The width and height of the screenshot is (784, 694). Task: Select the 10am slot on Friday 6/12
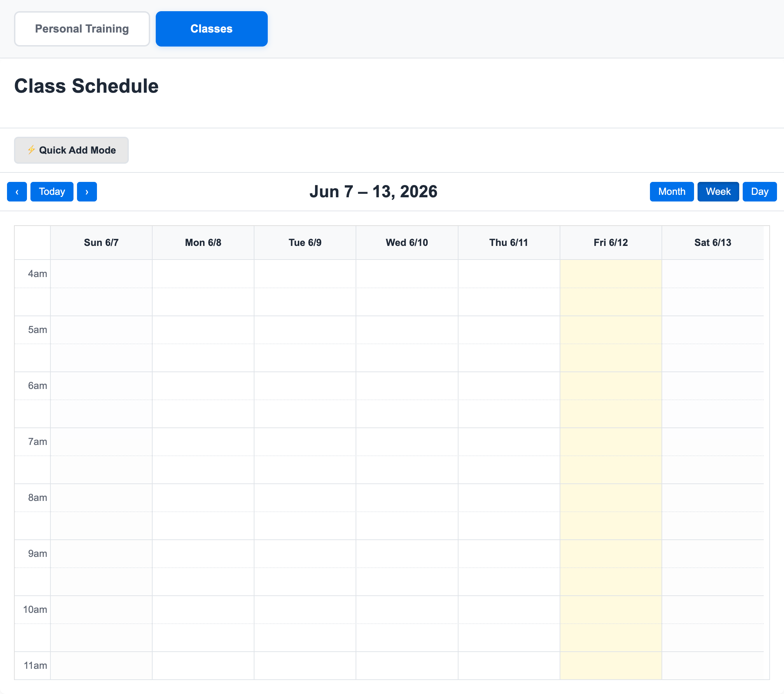[x=611, y=610]
